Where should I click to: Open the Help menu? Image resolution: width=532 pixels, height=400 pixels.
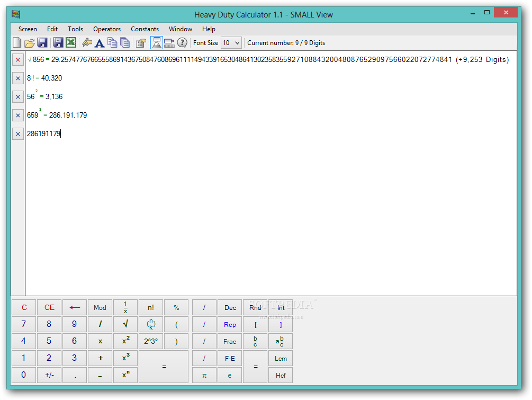(209, 29)
